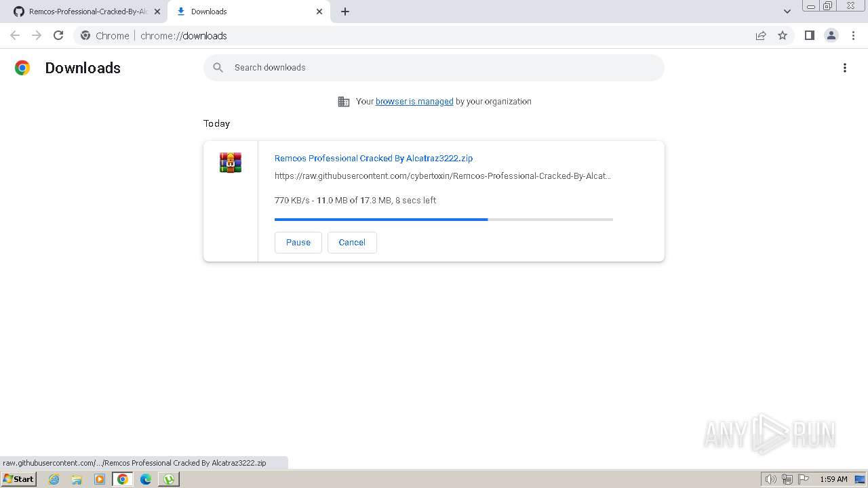This screenshot has height=488, width=868.
Task: Open File Explorer from taskbar
Action: point(77,479)
